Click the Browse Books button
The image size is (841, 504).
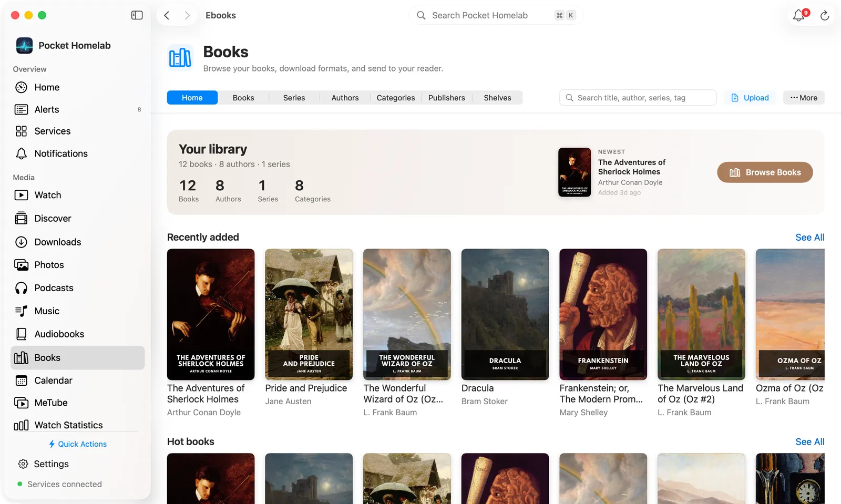pyautogui.click(x=765, y=172)
